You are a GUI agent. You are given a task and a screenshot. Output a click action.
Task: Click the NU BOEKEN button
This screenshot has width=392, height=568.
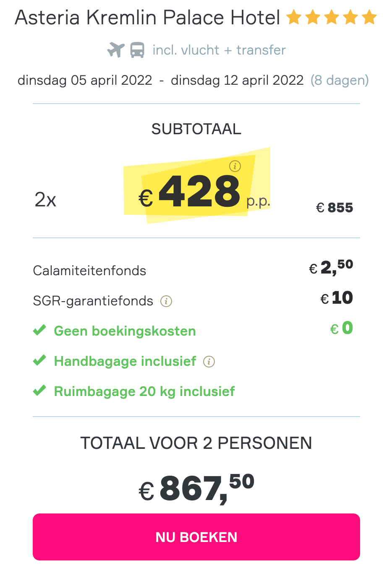[x=196, y=537]
